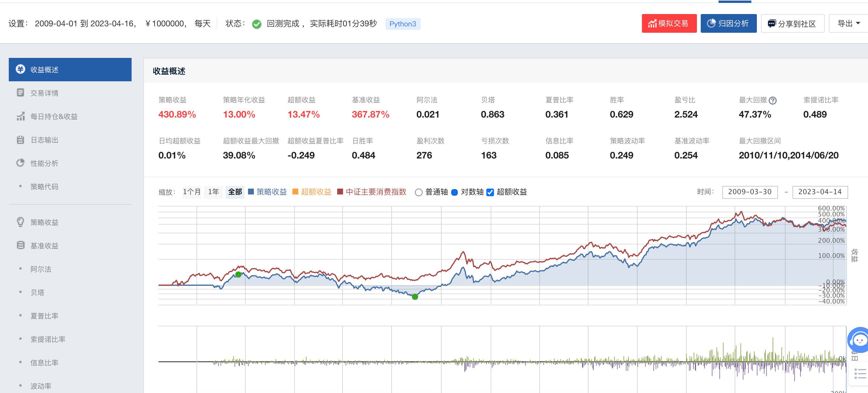Click the 每日持仓&收益 chart icon
This screenshot has height=393, width=868.
[20, 116]
